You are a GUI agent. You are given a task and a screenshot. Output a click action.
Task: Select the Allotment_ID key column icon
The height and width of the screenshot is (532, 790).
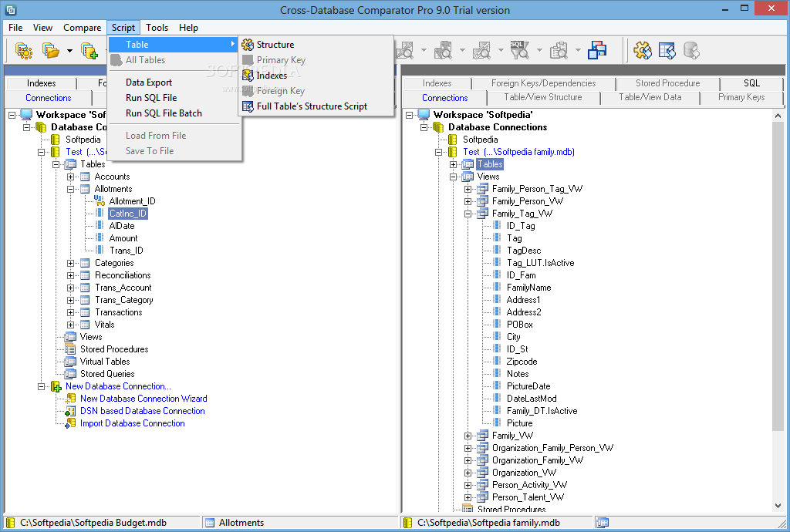[x=100, y=201]
